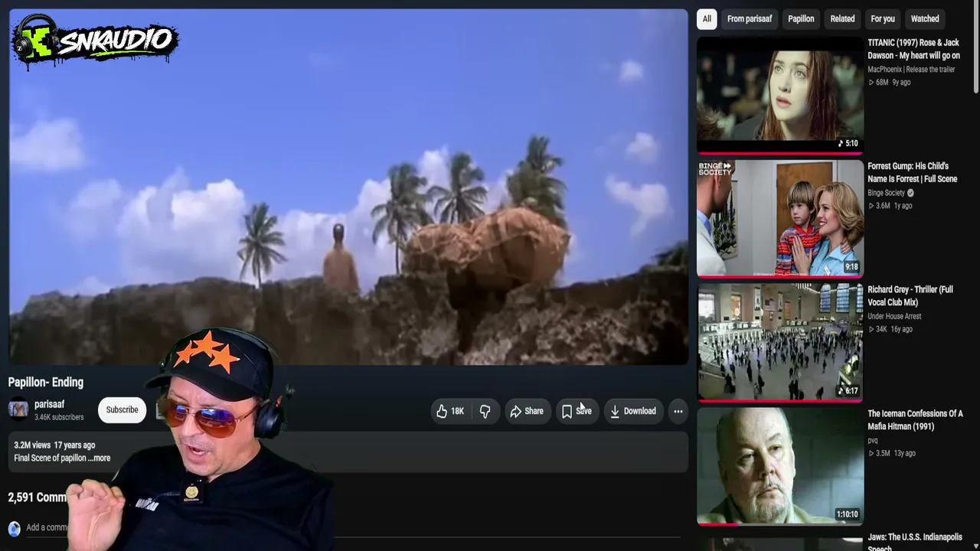
Task: Click the Papillon video player
Action: click(348, 187)
